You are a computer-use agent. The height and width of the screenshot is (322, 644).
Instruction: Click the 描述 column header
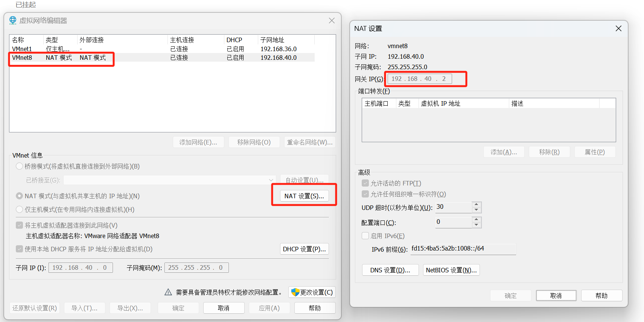coord(554,103)
